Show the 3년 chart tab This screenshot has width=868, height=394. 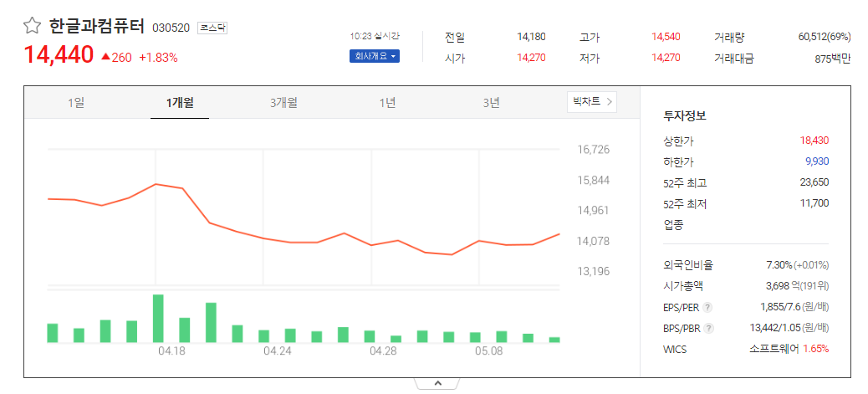point(491,103)
